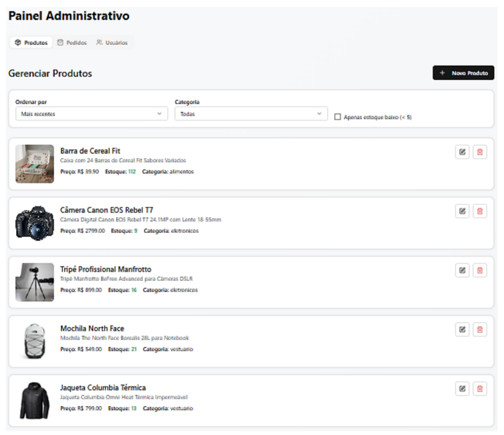Open the Usuários tab
The height and width of the screenshot is (435, 504).
click(112, 43)
